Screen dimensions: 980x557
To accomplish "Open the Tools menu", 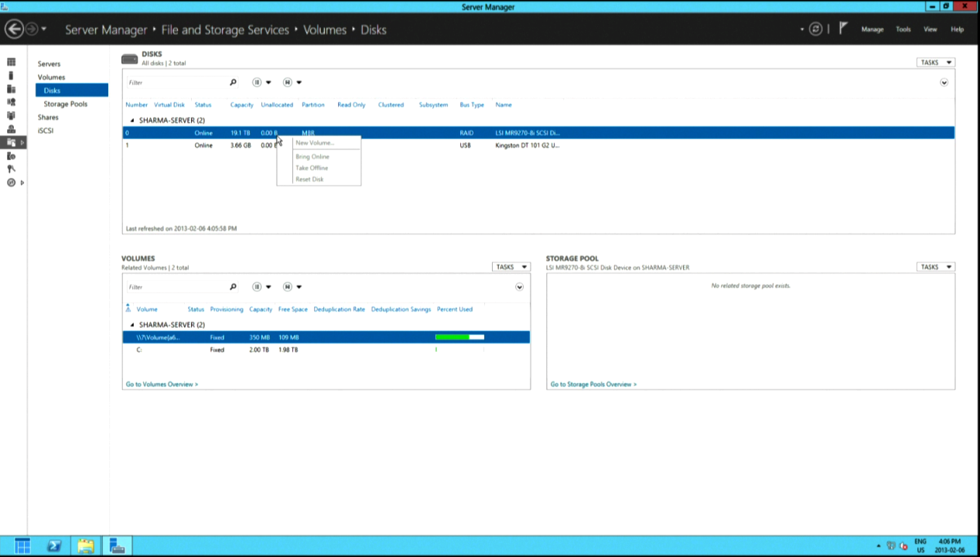I will 903,29.
